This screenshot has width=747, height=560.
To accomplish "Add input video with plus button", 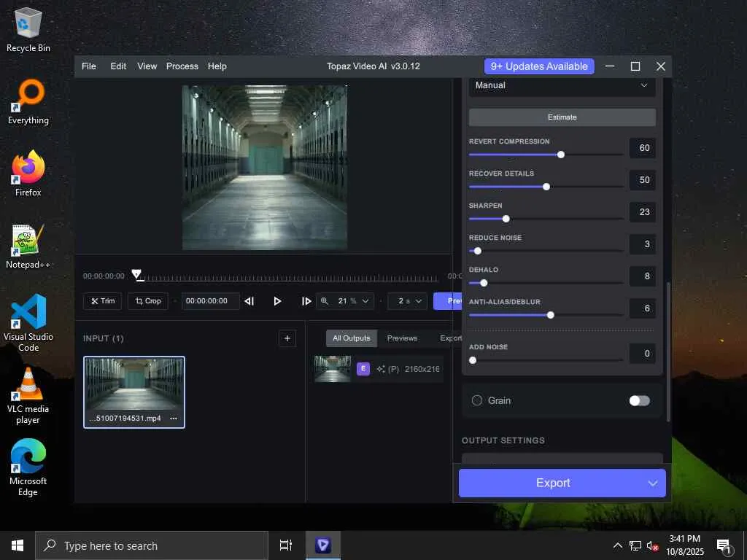I will [x=287, y=338].
